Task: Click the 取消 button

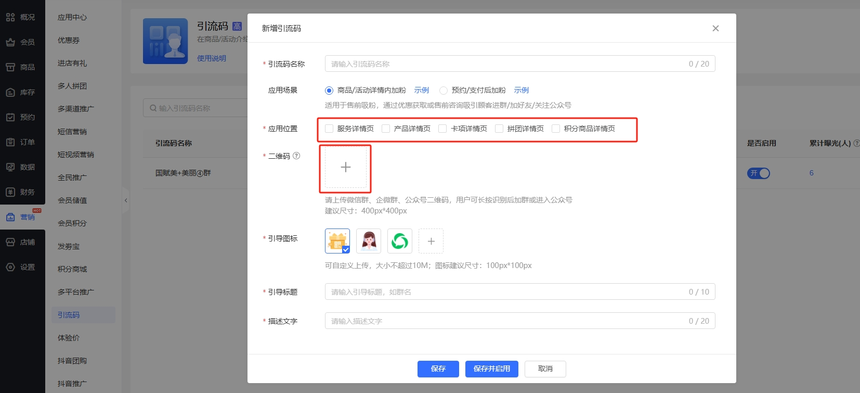Action: pos(545,369)
